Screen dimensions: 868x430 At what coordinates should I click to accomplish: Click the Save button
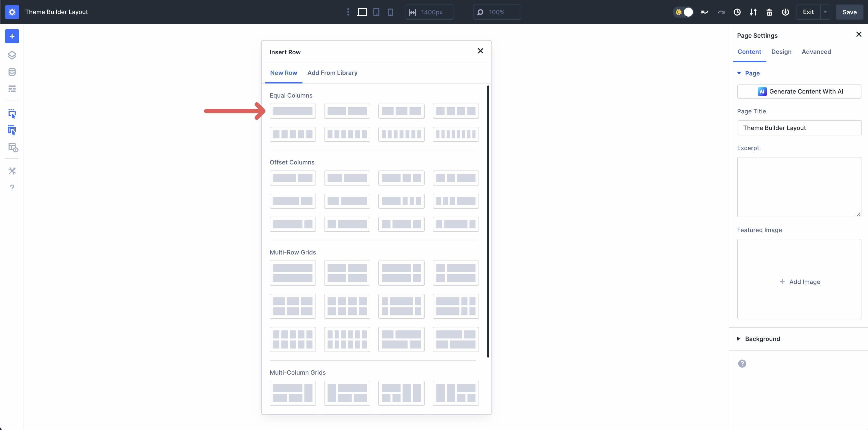(849, 12)
